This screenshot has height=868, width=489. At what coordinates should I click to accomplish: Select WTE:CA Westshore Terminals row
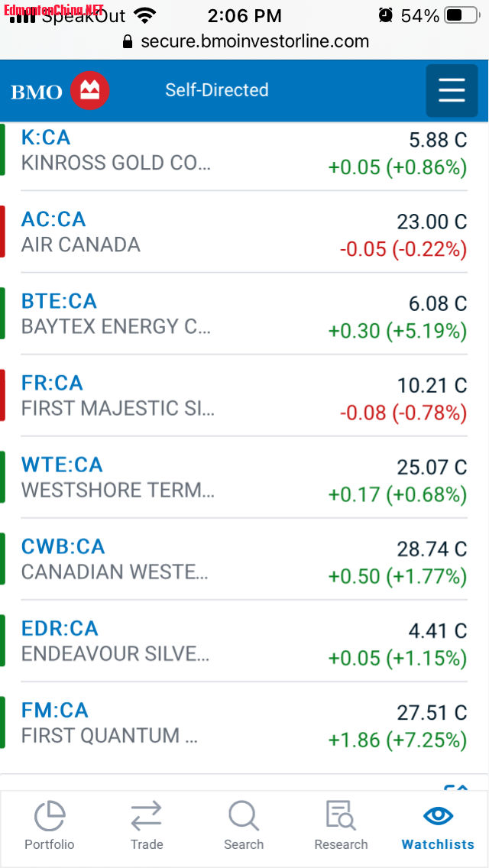tap(244, 478)
